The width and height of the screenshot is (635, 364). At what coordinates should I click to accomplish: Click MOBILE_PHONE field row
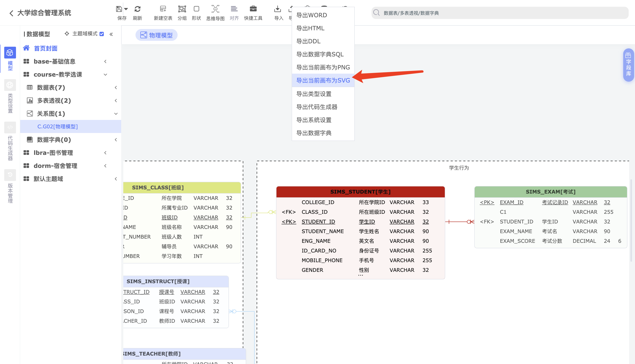point(360,260)
